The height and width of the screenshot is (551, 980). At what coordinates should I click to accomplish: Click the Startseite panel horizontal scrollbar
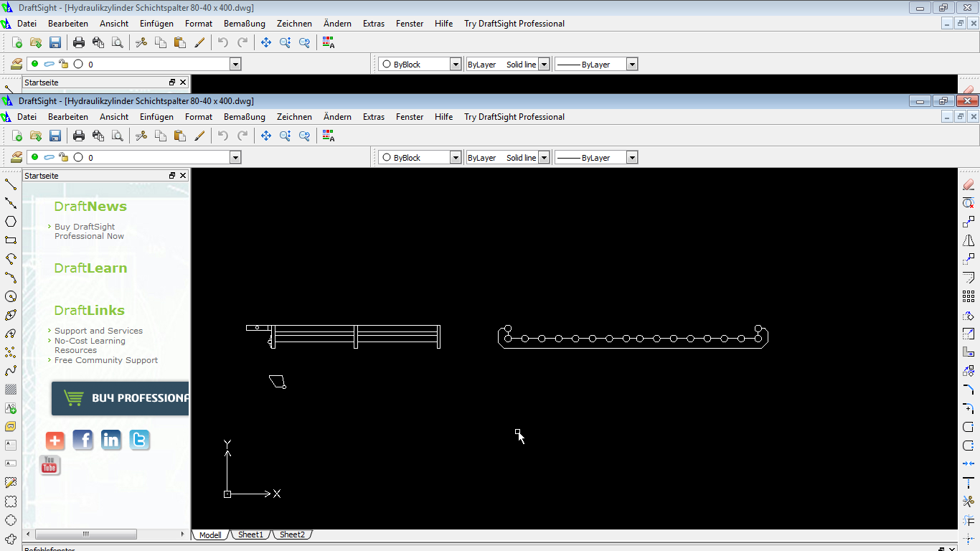pos(85,534)
